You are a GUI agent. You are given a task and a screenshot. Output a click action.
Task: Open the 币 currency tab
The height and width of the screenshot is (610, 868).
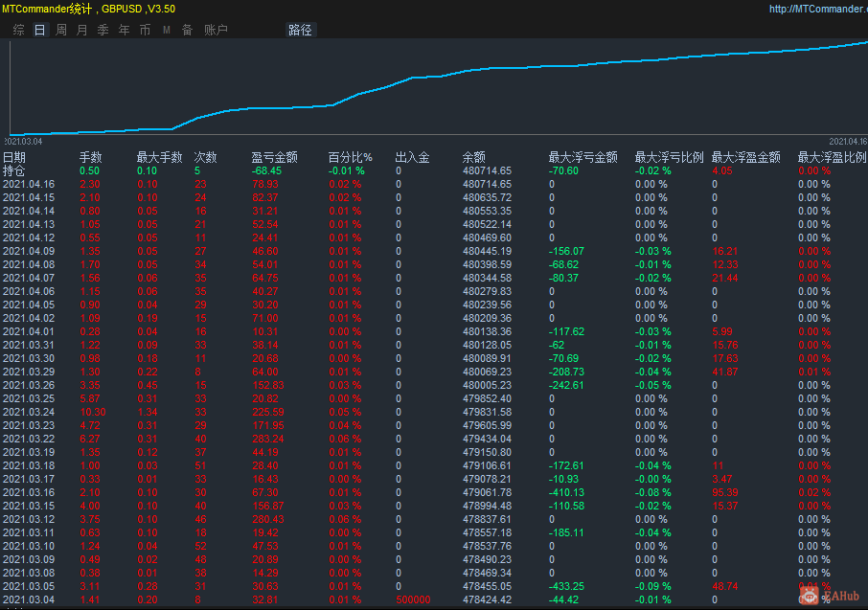pyautogui.click(x=145, y=30)
